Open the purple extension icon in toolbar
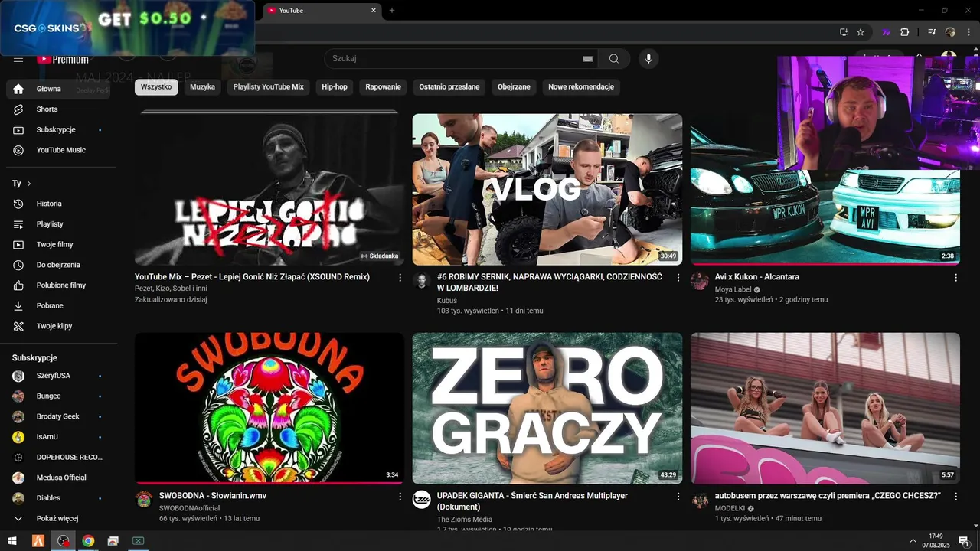Screen dimensions: 980x551 tap(886, 32)
